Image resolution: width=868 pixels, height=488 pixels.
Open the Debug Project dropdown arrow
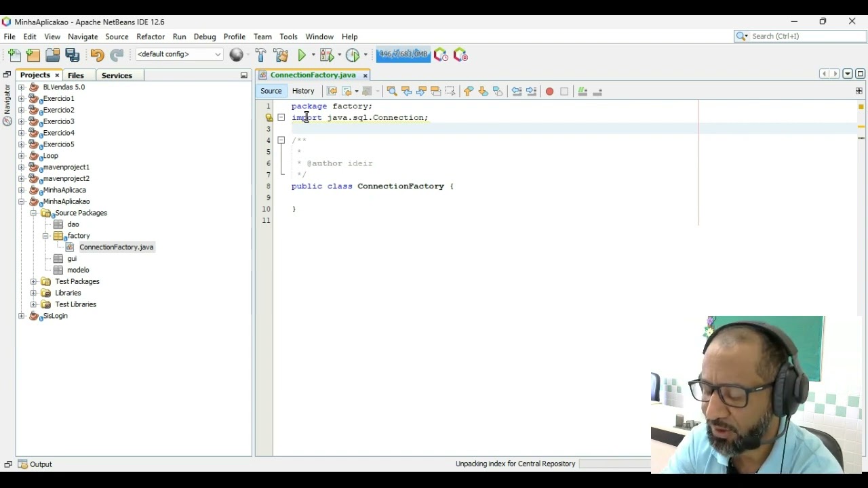[339, 55]
